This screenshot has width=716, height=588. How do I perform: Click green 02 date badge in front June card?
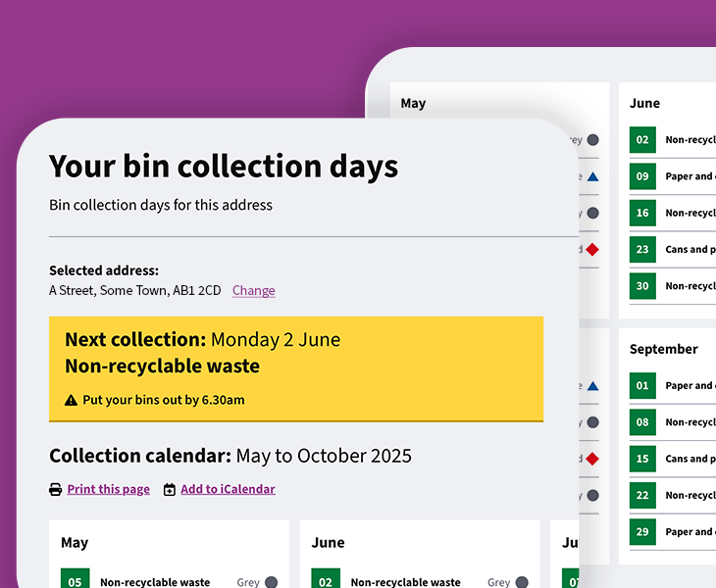(x=326, y=578)
